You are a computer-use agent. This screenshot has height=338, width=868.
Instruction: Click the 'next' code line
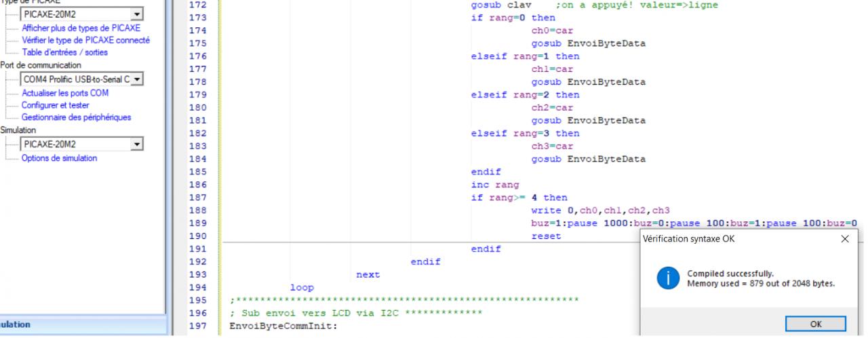tap(368, 276)
